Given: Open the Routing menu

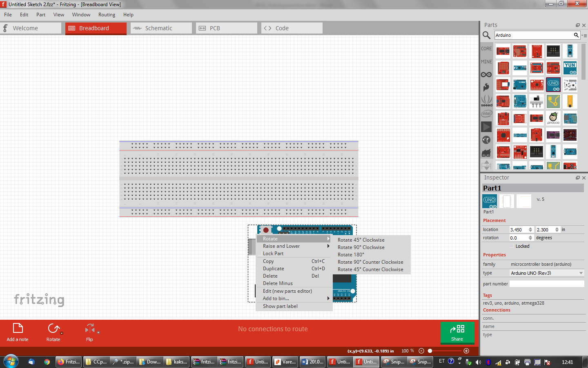Looking at the screenshot, I should point(107,15).
